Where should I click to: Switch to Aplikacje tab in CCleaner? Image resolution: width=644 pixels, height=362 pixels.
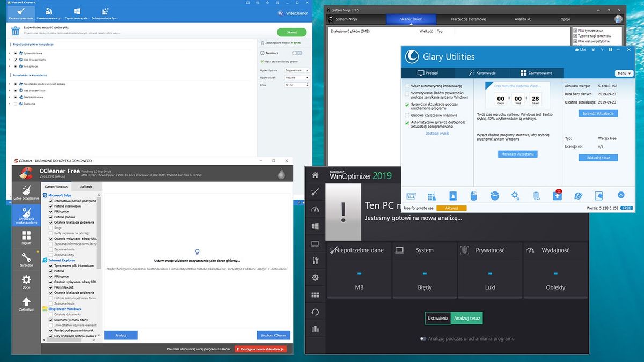(86, 186)
